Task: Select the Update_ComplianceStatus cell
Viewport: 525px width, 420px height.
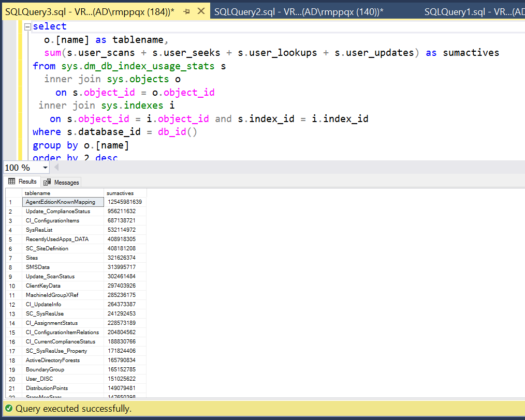Action: click(x=57, y=211)
